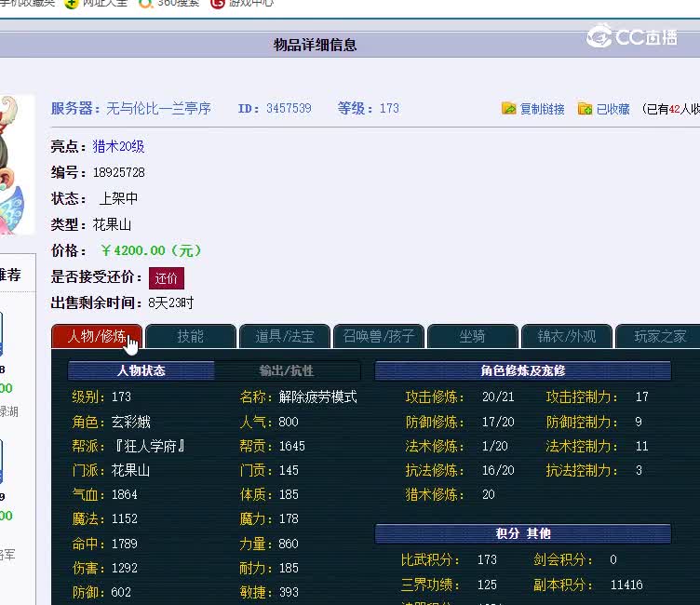The image size is (700, 605).
Task: Click the item number 18925728
Action: (x=119, y=172)
